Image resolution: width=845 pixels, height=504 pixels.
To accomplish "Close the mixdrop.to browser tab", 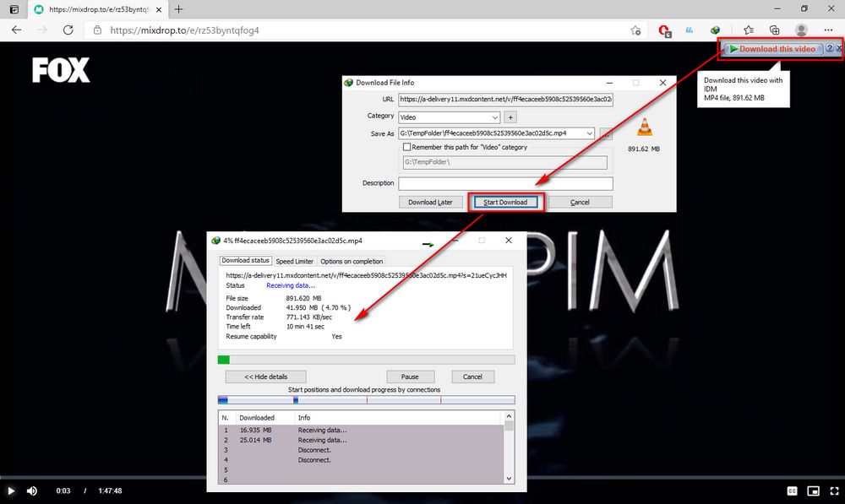I will [x=159, y=9].
